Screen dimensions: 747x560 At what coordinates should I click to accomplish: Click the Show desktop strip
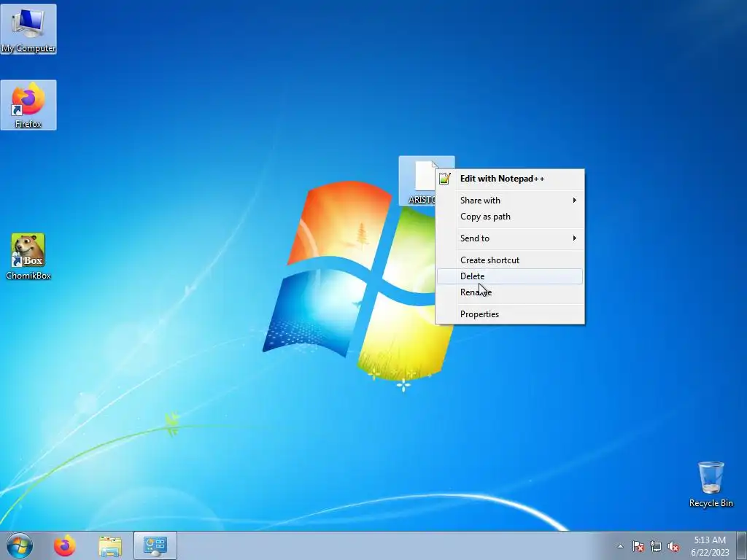pyautogui.click(x=741, y=545)
